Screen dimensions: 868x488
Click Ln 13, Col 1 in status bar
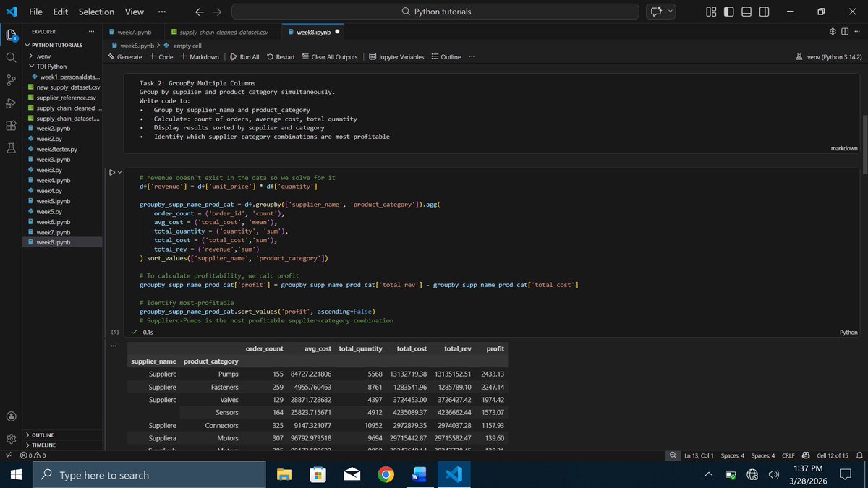click(699, 455)
